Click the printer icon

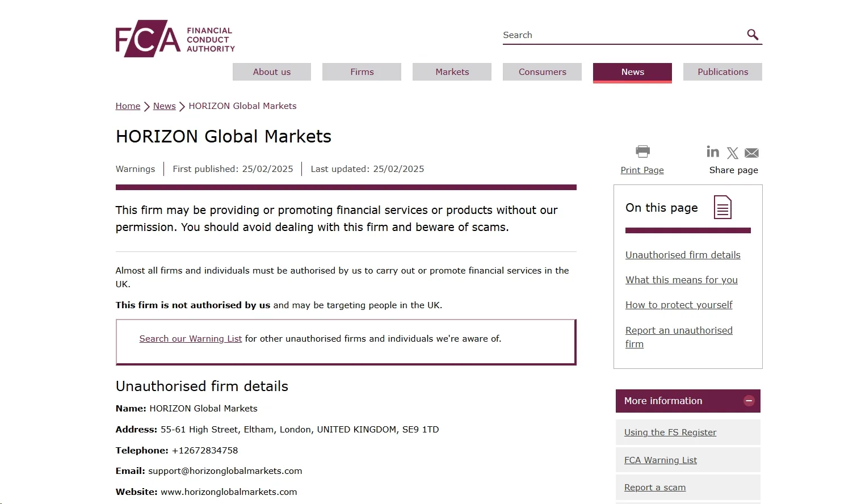tap(642, 152)
